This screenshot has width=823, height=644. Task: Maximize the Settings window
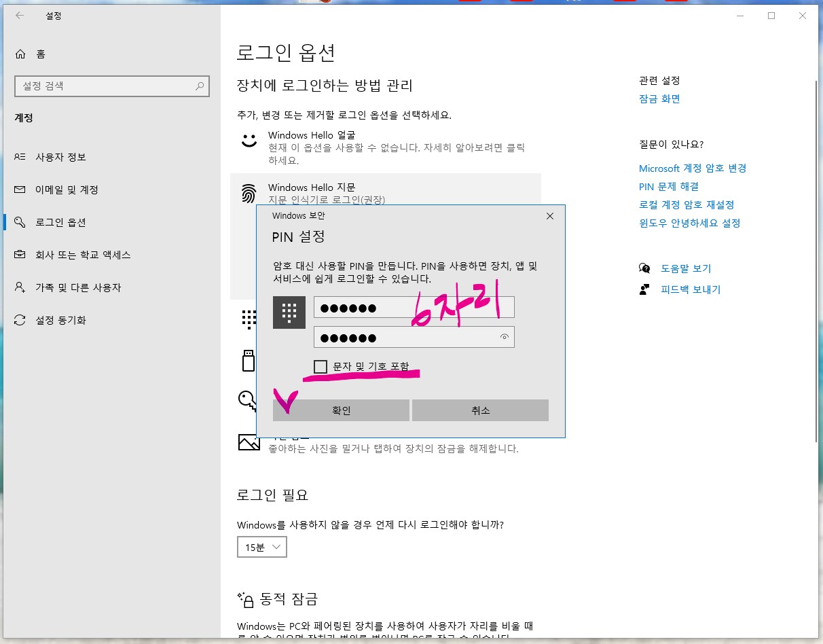771,16
